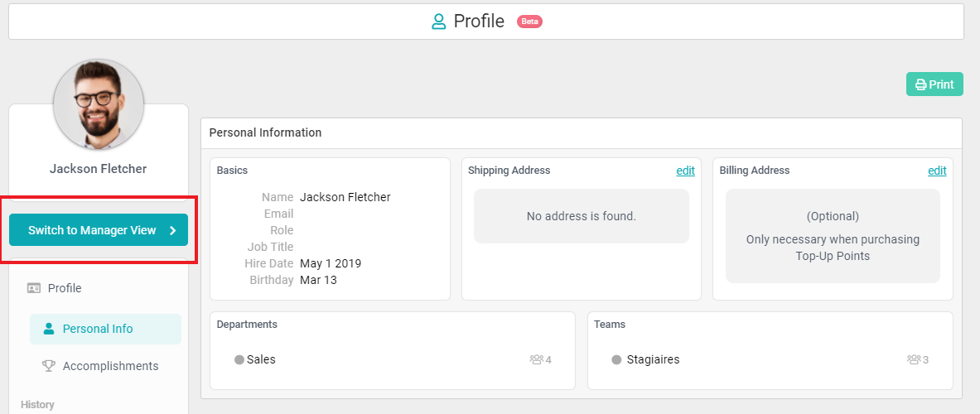The width and height of the screenshot is (980, 414).
Task: Select the Profile sidebar section
Action: pyautogui.click(x=65, y=288)
